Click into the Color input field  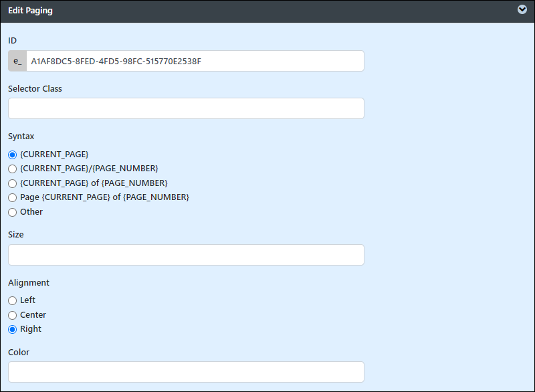186,372
